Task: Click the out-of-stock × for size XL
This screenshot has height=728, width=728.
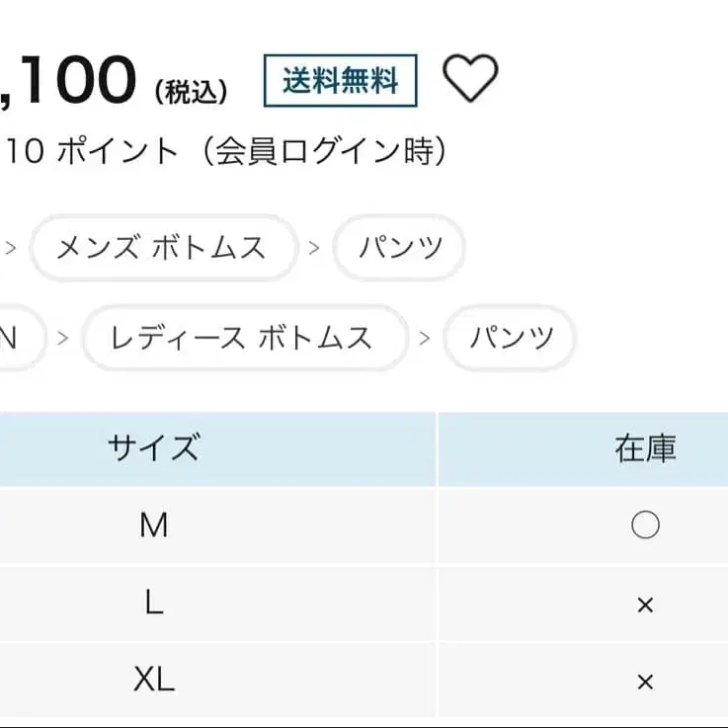Action: point(645,682)
